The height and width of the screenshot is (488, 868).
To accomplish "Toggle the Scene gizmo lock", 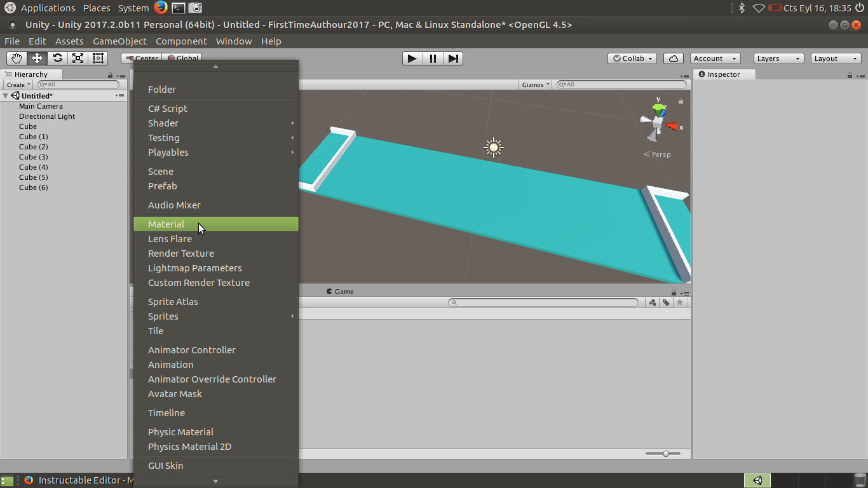I will [681, 100].
